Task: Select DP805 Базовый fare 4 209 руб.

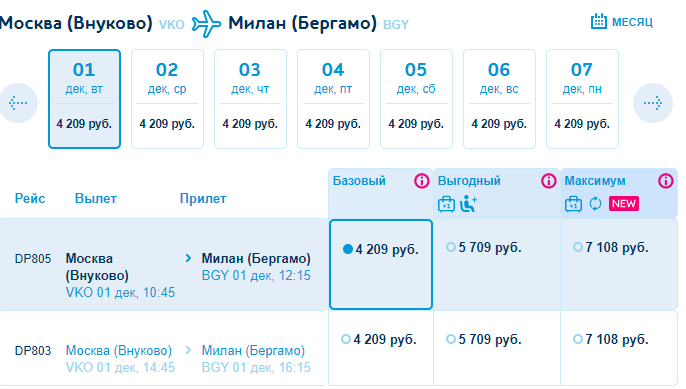Action: [381, 249]
